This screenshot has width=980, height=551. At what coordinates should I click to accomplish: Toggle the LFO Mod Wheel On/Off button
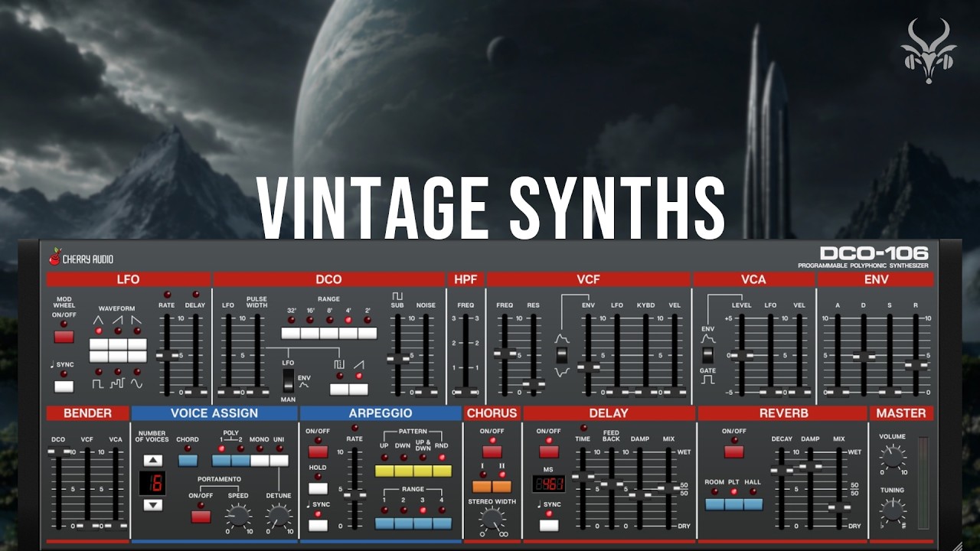[x=64, y=337]
